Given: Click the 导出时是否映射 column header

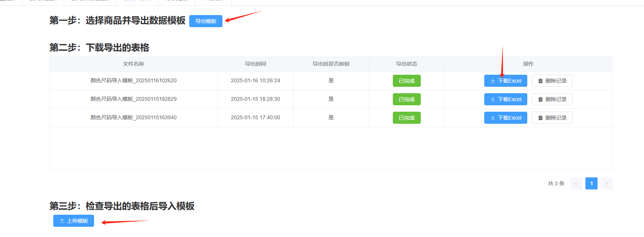Looking at the screenshot, I should click(x=331, y=64).
